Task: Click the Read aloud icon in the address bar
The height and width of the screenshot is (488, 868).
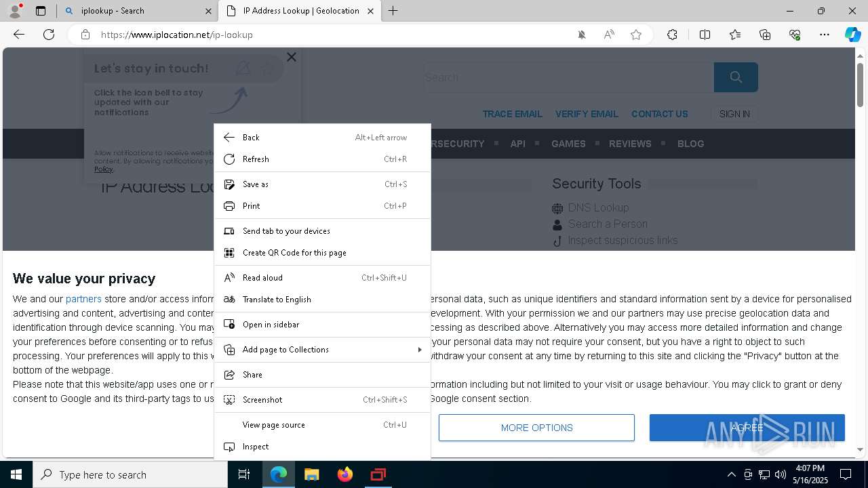Action: pos(609,35)
